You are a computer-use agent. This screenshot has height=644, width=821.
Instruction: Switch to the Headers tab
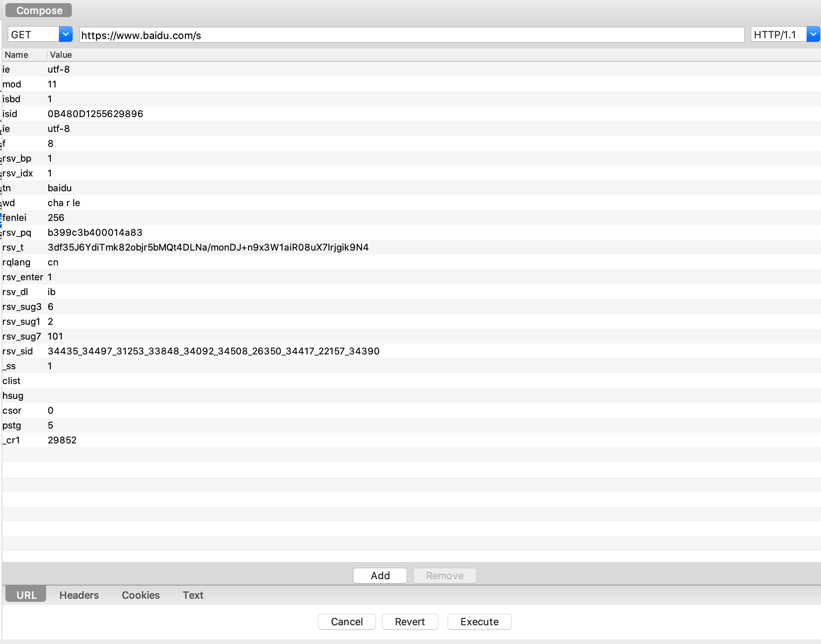79,595
